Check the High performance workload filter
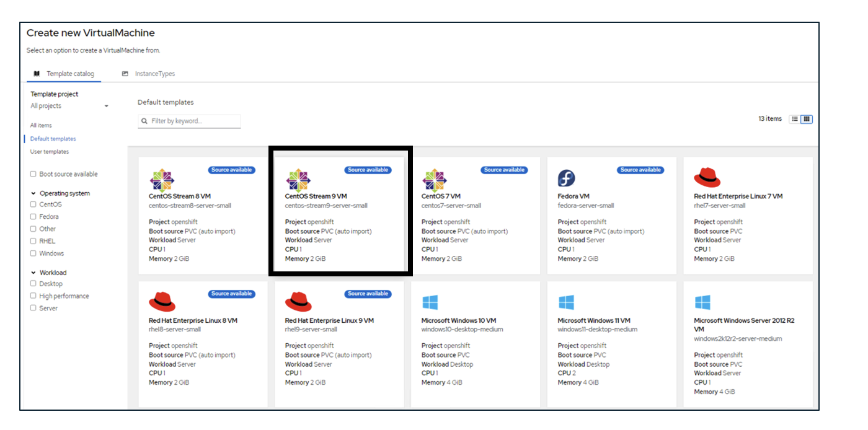The height and width of the screenshot is (430, 868). tap(33, 296)
